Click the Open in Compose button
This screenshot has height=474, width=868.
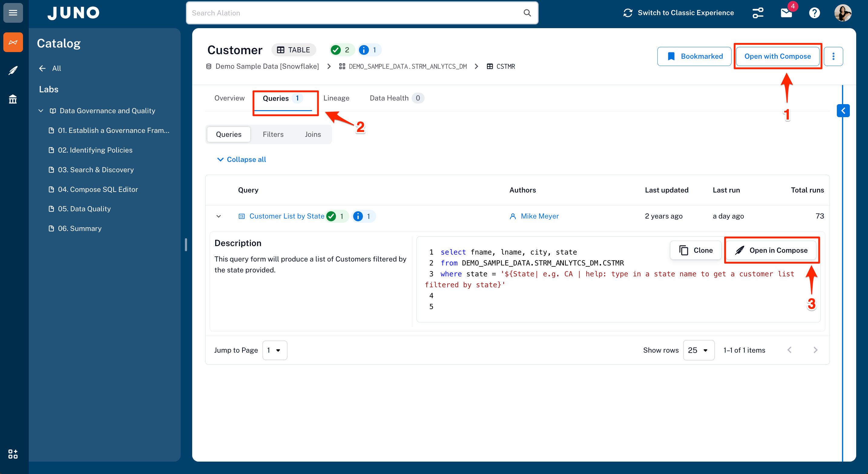[771, 250]
